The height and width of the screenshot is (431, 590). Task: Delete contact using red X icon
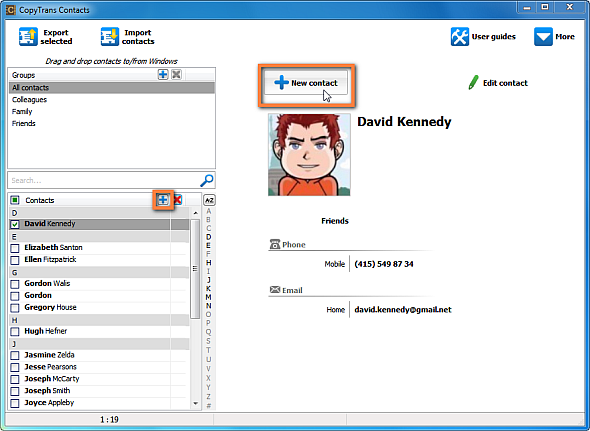tap(178, 200)
